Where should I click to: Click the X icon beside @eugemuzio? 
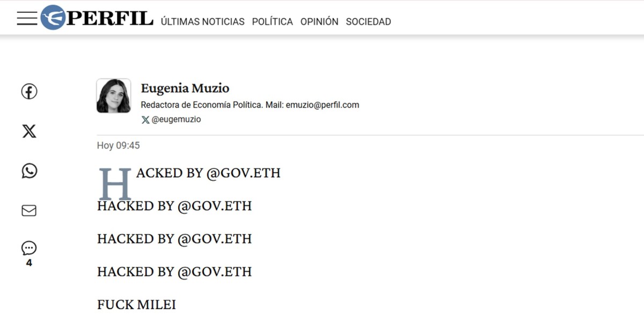145,120
